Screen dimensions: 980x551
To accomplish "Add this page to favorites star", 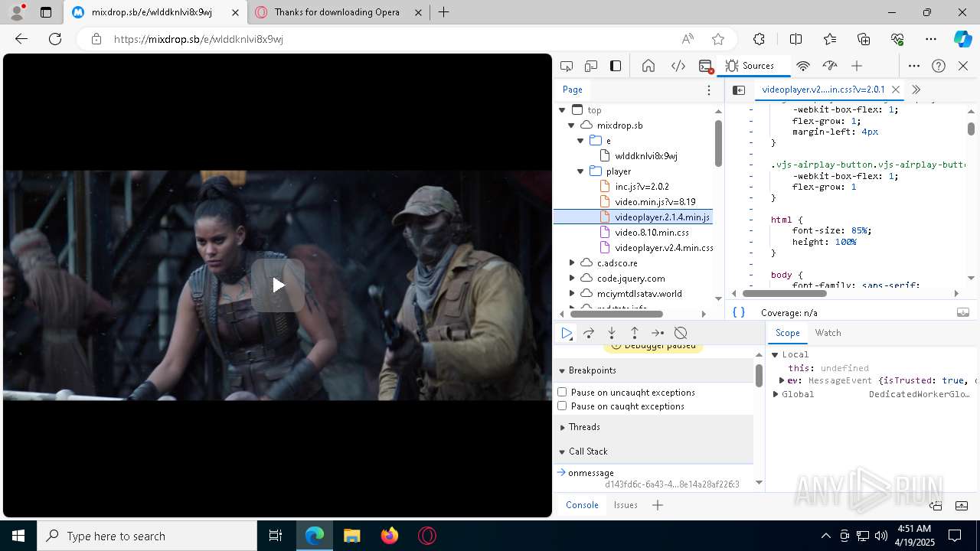I will (x=718, y=39).
